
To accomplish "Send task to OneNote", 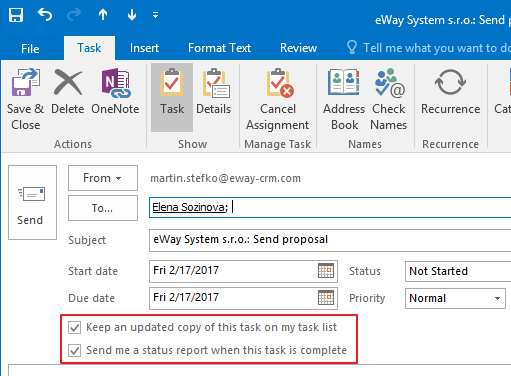I will 115,92.
